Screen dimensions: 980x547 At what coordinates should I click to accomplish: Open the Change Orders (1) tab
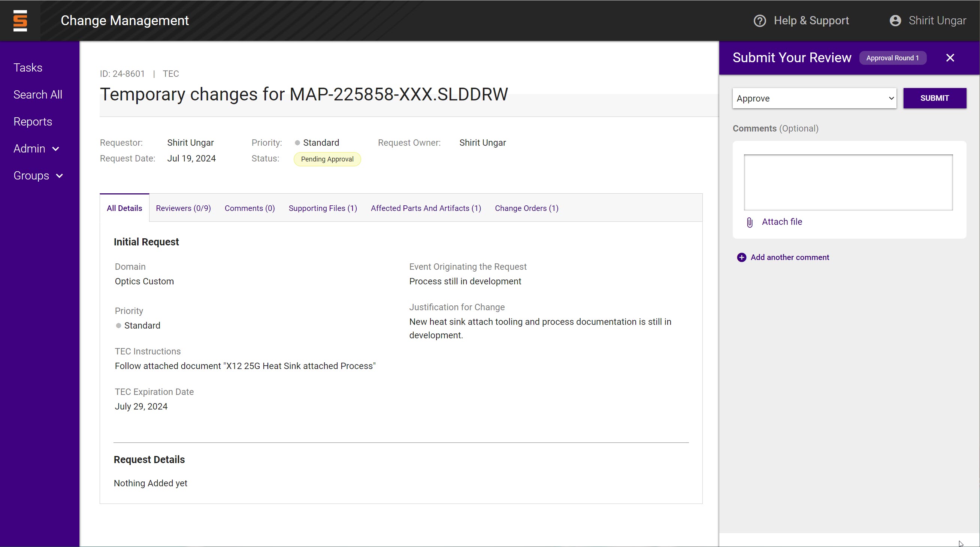[x=526, y=208]
